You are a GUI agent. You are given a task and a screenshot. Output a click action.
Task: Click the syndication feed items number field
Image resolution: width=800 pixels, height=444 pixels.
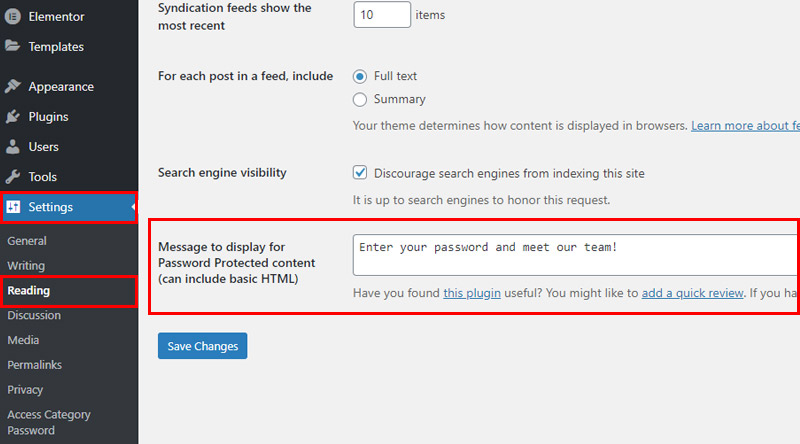[382, 15]
